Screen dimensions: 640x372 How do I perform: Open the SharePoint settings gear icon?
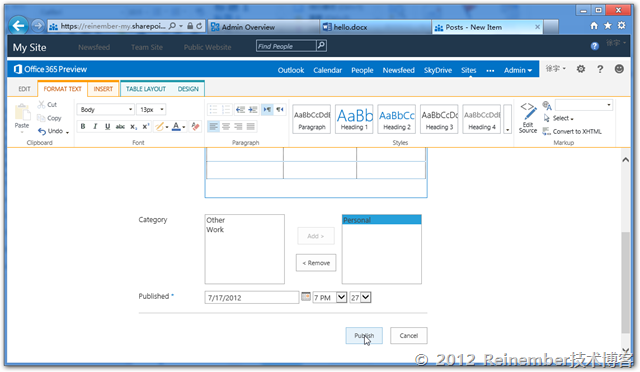[580, 69]
